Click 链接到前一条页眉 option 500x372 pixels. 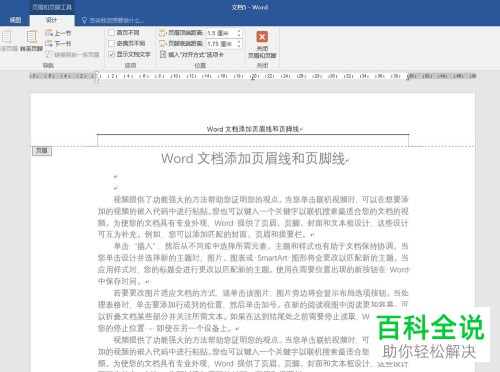tap(73, 54)
